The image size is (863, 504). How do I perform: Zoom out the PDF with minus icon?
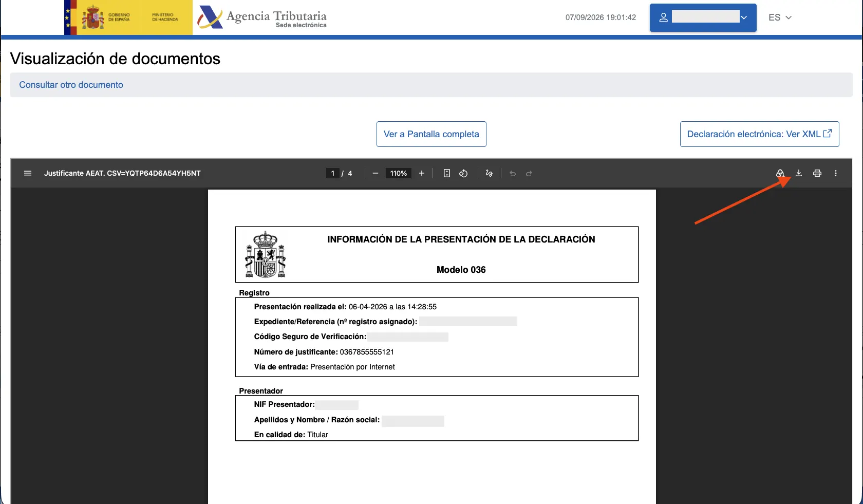click(x=376, y=173)
